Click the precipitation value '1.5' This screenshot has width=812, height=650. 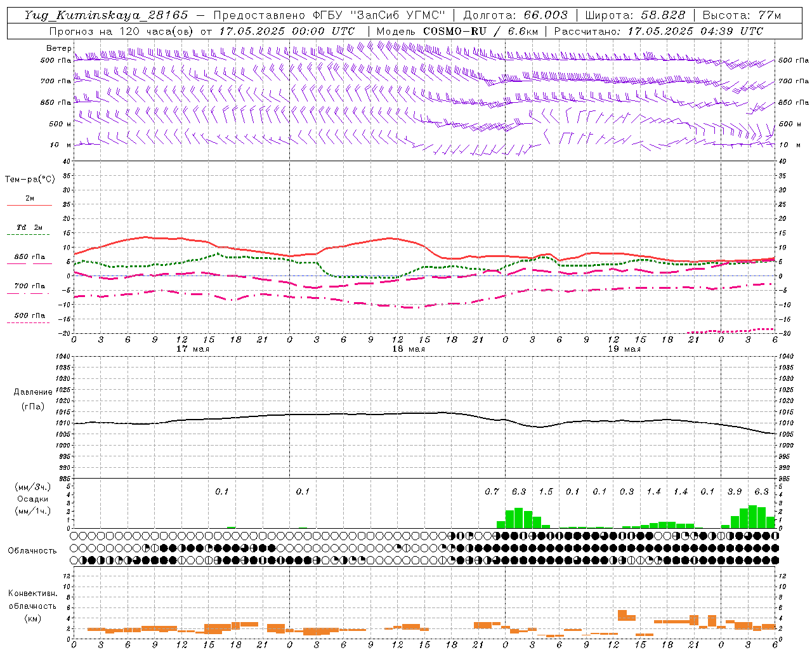tap(546, 491)
